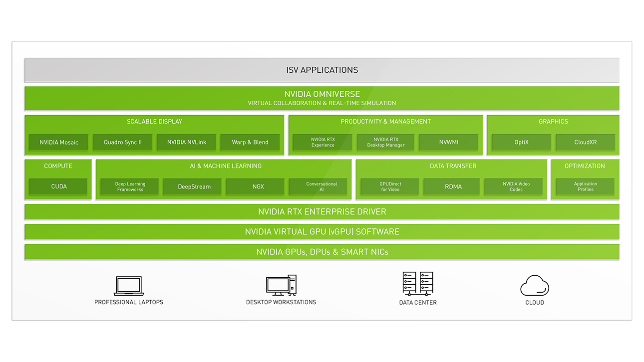Click the Desktop Workstations label
644x362 pixels.
(281, 302)
